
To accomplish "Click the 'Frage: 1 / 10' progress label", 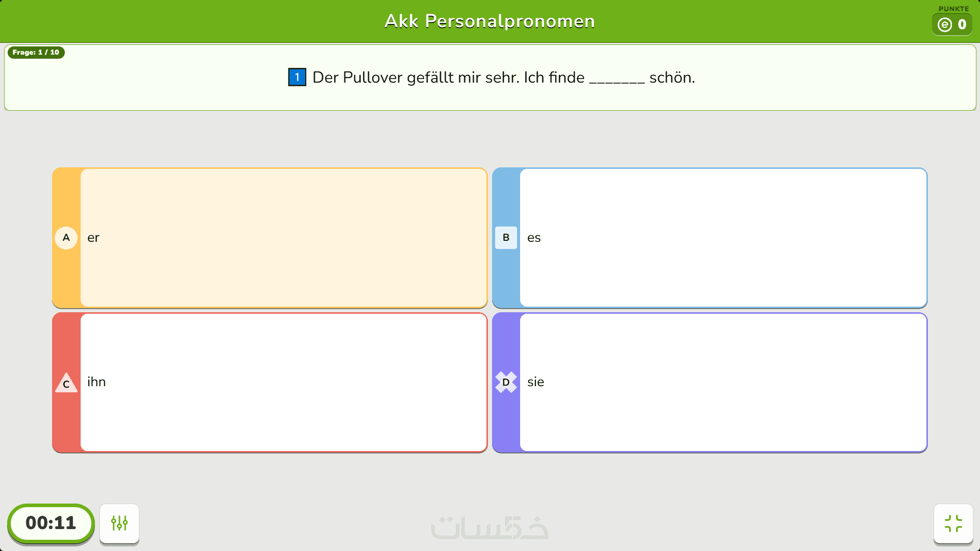I will (x=36, y=52).
